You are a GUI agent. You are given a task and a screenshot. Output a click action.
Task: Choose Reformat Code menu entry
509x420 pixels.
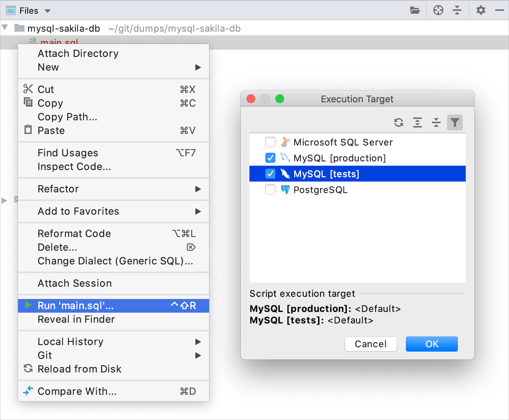pos(114,233)
